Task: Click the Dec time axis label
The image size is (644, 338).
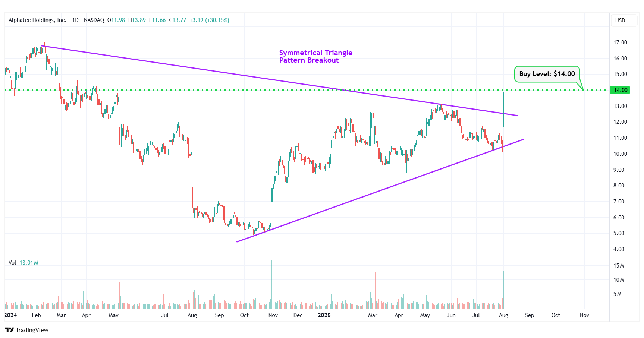Action: click(298, 315)
